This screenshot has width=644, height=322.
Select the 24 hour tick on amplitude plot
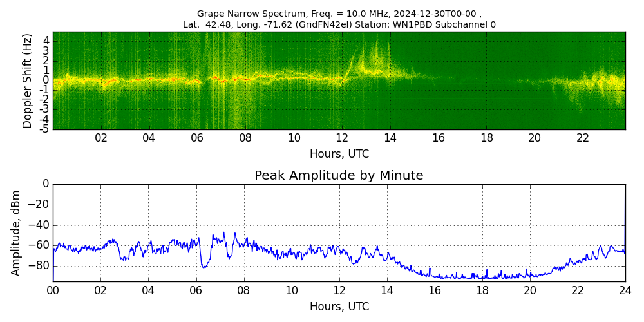coord(625,290)
